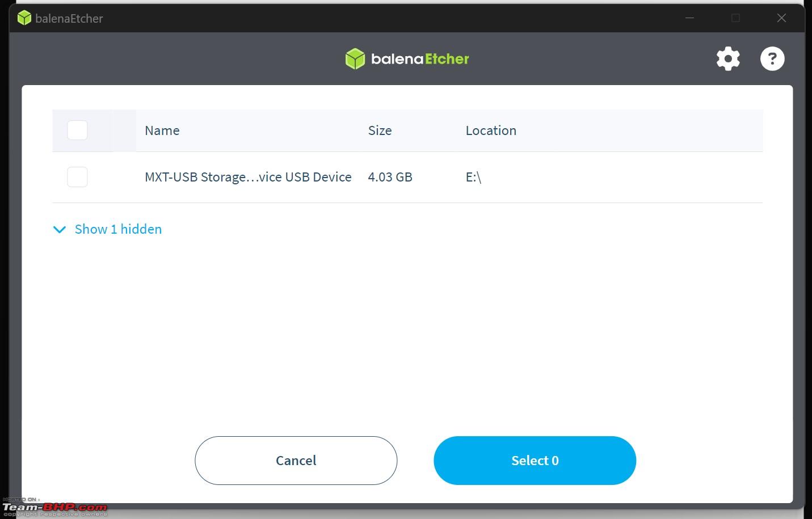The image size is (812, 519).
Task: Tick the select-all checkbox in header row
Action: pos(77,130)
